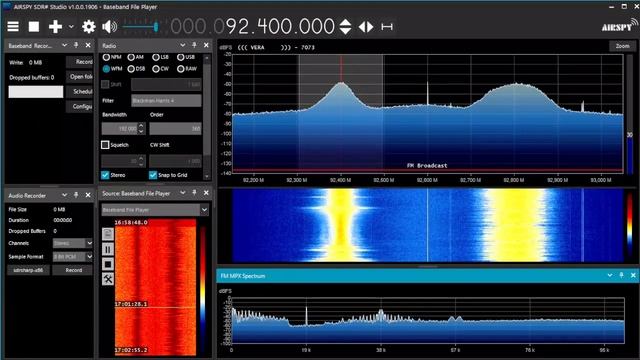Stop baseband file playback

coord(108,264)
